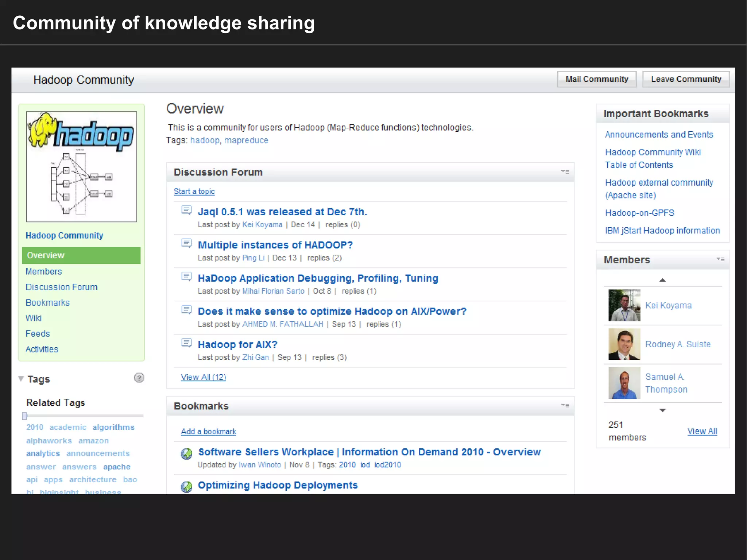
Task: Click the algorithms related tag
Action: coord(113,427)
